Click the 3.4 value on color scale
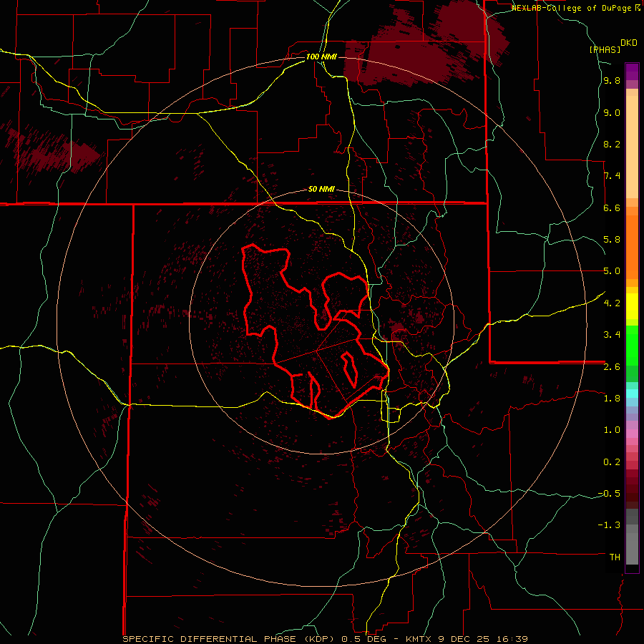 click(612, 335)
